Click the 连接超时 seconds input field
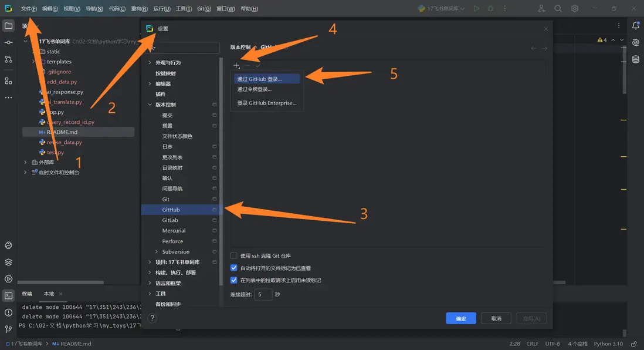Viewport: 644px width, 350px height. point(263,294)
